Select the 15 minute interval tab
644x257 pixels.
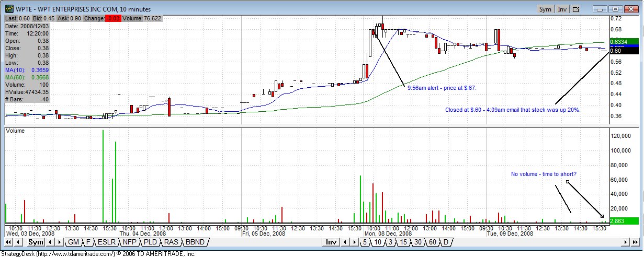[x=403, y=242]
